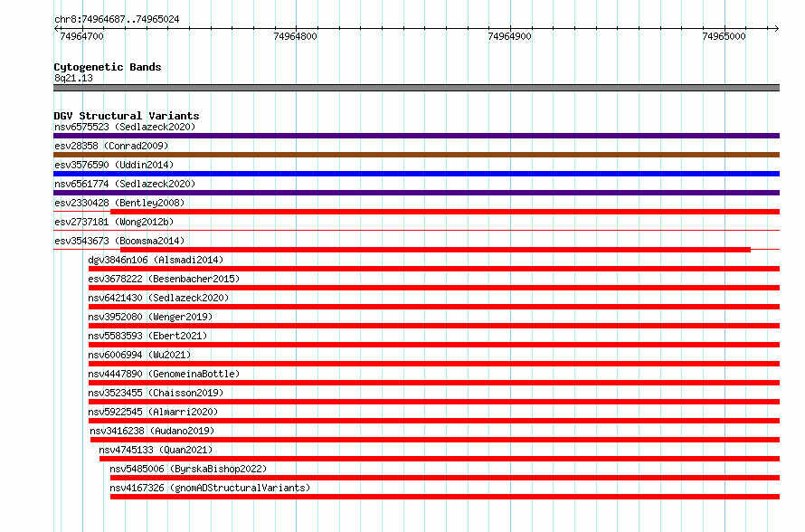
Task: Open variant nsv3952080 (Wenger2019) label
Action: coord(150,317)
